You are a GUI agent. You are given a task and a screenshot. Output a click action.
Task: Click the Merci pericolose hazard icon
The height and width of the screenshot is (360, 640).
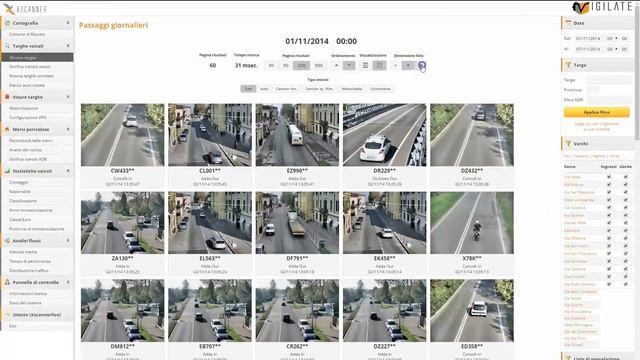pyautogui.click(x=7, y=129)
